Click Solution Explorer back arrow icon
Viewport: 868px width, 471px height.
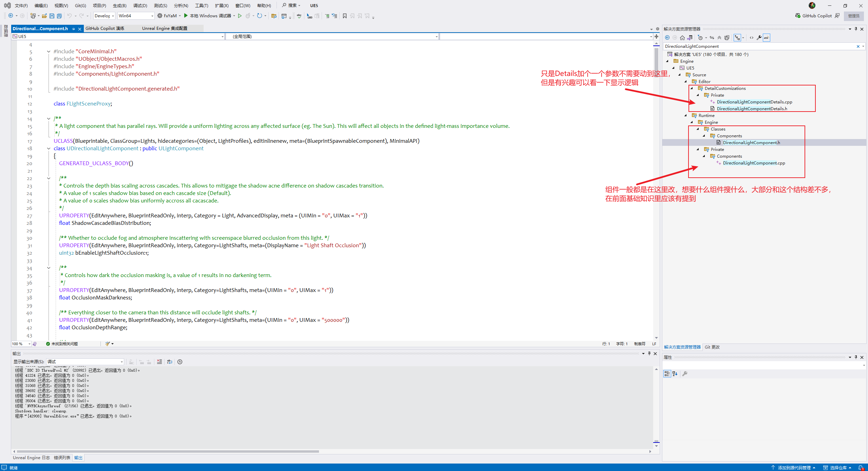(x=667, y=38)
